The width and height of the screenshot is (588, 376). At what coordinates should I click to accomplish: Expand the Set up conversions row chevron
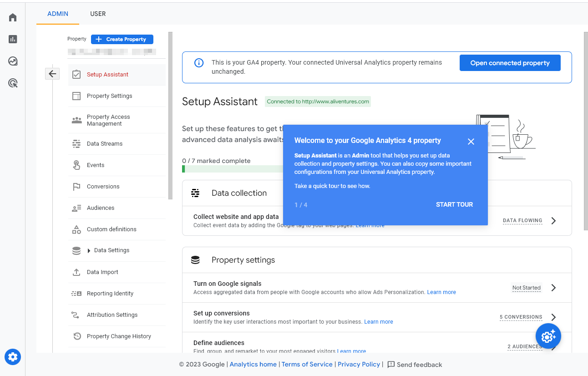553,317
